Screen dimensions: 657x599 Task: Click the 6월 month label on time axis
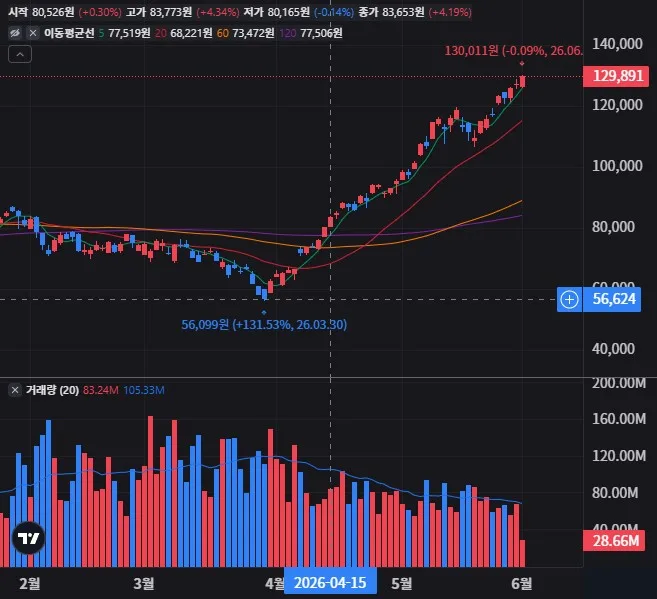click(522, 583)
